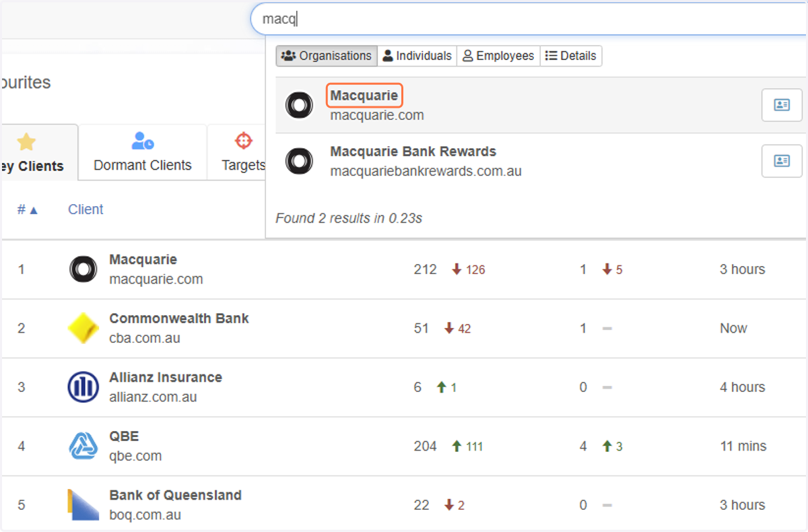This screenshot has width=808, height=532.
Task: Click the down 5 change in Macquarie row
Action: point(613,269)
